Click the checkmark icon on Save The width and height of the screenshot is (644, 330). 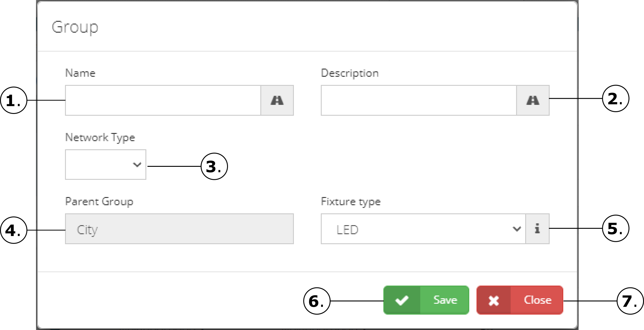pyautogui.click(x=402, y=300)
